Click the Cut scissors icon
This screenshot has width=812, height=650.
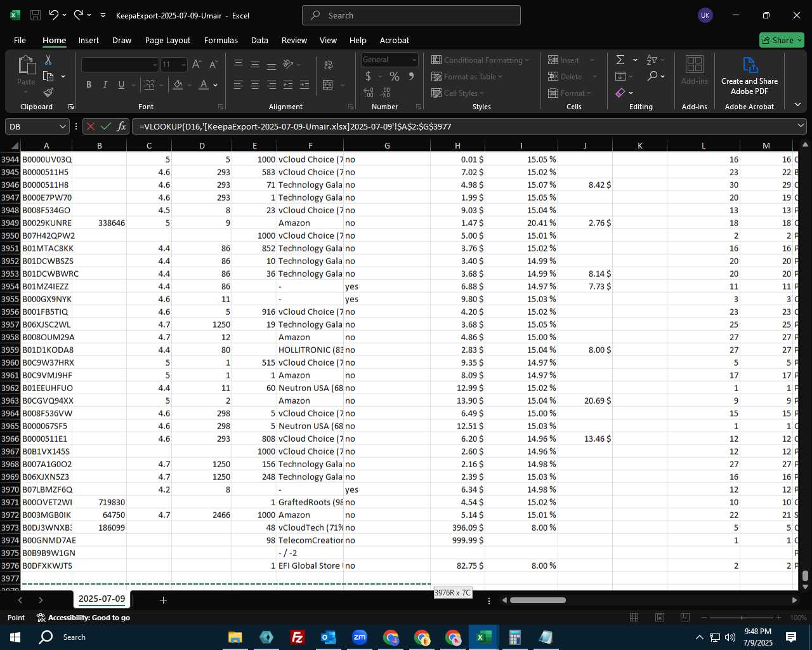click(48, 60)
